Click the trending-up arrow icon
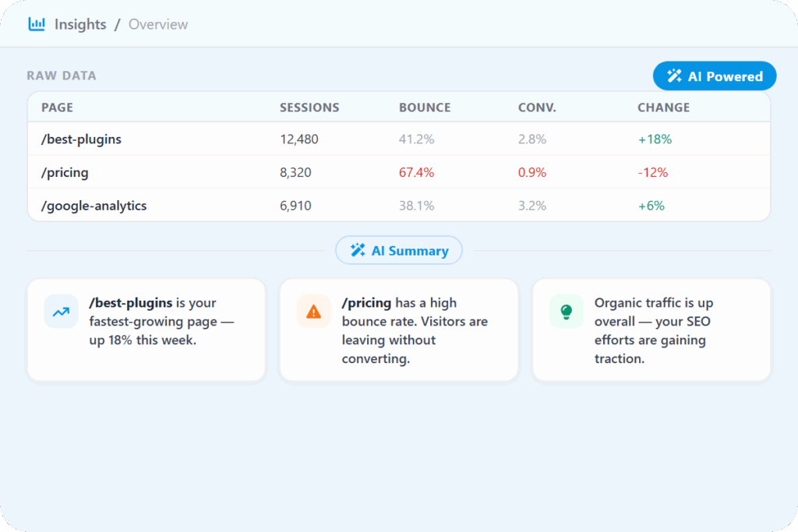This screenshot has height=532, width=798. (x=61, y=312)
